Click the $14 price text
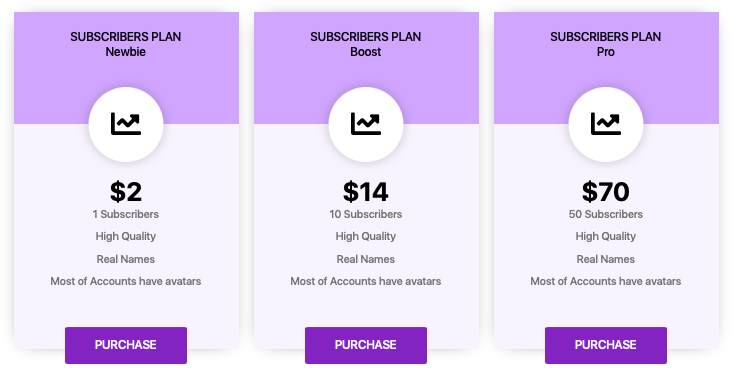Image resolution: width=739 pixels, height=384 pixels. tap(366, 192)
